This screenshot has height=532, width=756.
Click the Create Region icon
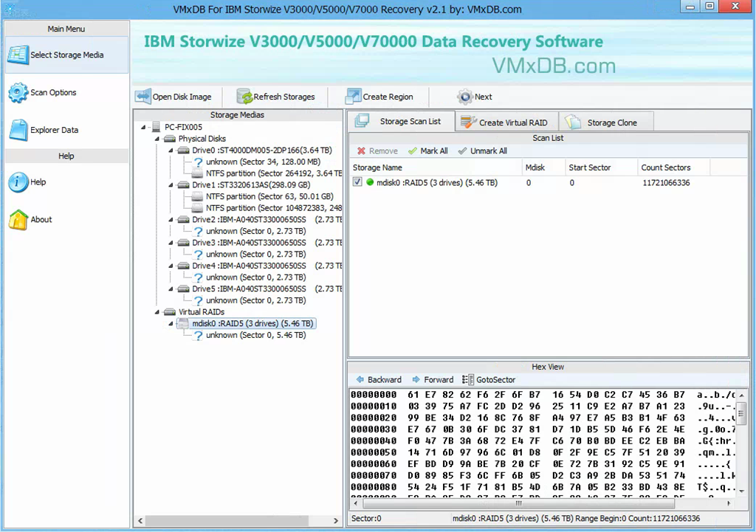point(353,97)
